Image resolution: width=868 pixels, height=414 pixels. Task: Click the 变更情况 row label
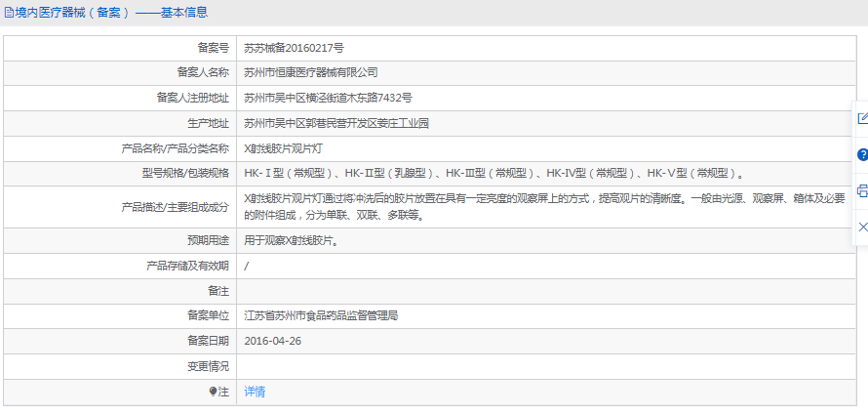(208, 366)
